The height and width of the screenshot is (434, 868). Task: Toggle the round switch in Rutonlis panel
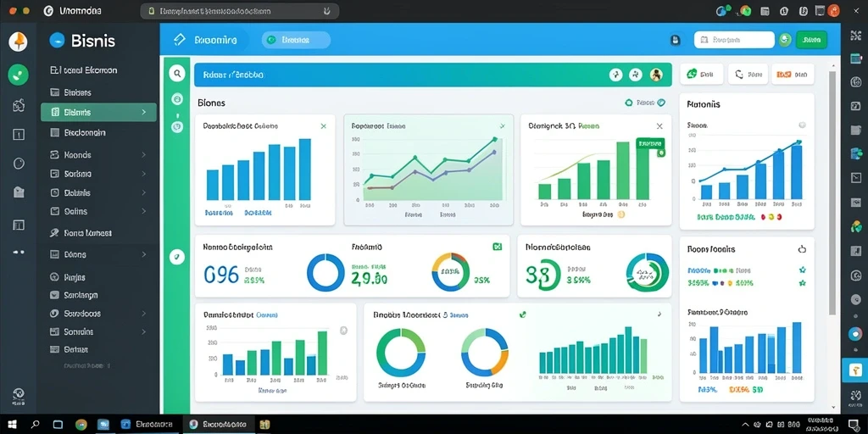pyautogui.click(x=802, y=125)
